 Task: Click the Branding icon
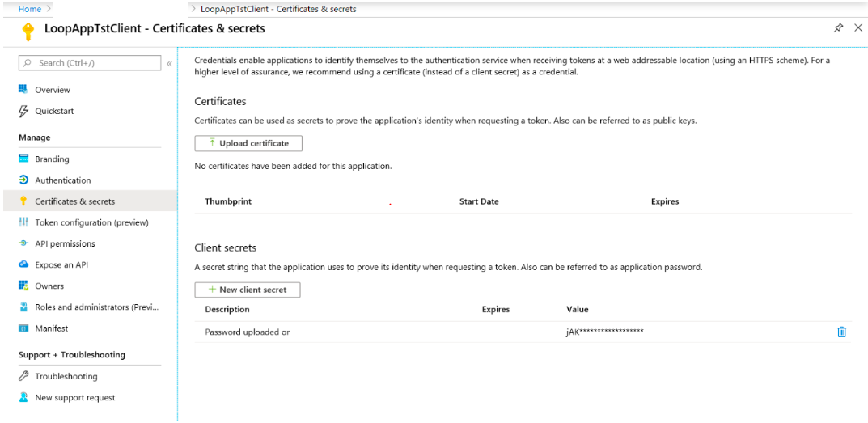[23, 159]
